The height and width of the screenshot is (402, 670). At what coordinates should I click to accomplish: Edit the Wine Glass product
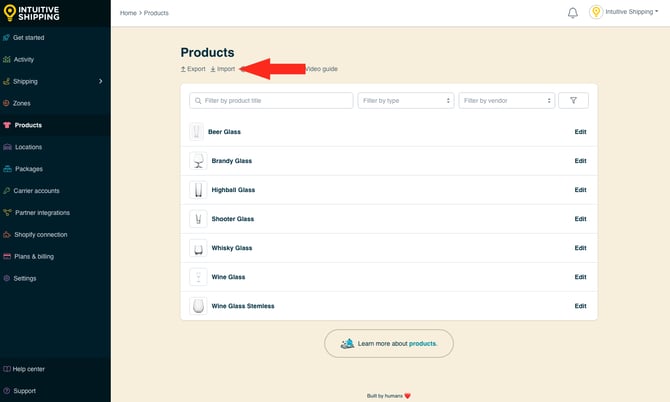[x=580, y=277]
